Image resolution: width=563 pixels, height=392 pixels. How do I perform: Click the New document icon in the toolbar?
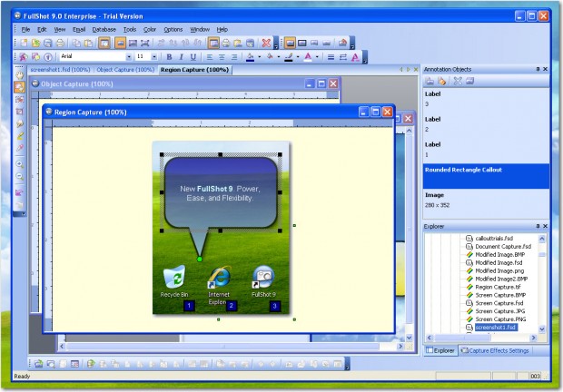point(24,43)
